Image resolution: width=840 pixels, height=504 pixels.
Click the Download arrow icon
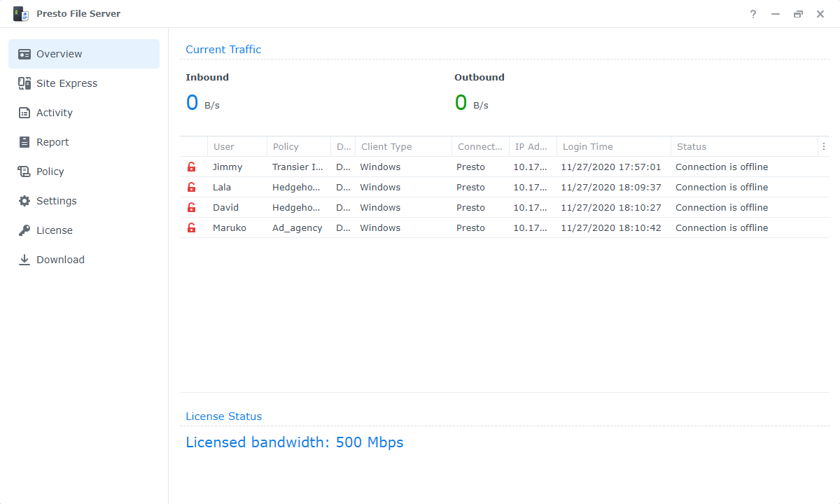pos(24,259)
